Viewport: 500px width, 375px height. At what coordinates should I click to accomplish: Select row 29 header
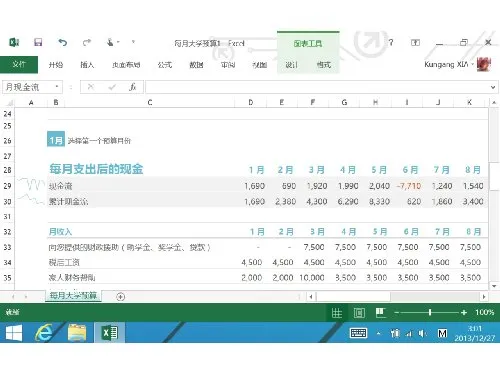tap(7, 186)
